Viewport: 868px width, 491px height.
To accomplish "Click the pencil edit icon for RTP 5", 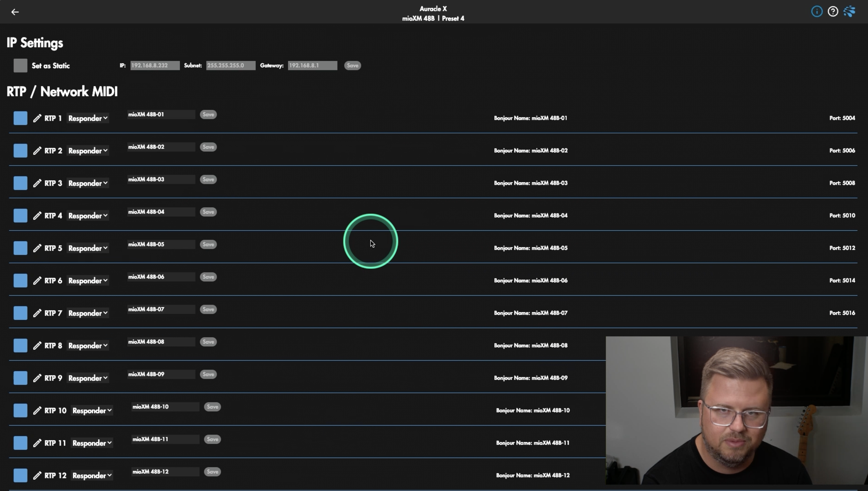I will [37, 248].
